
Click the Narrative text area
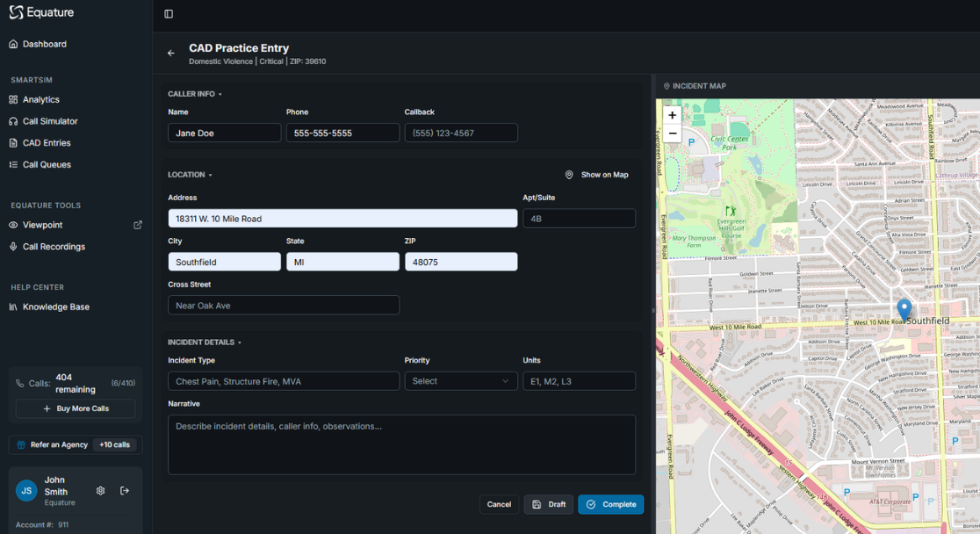(x=401, y=444)
